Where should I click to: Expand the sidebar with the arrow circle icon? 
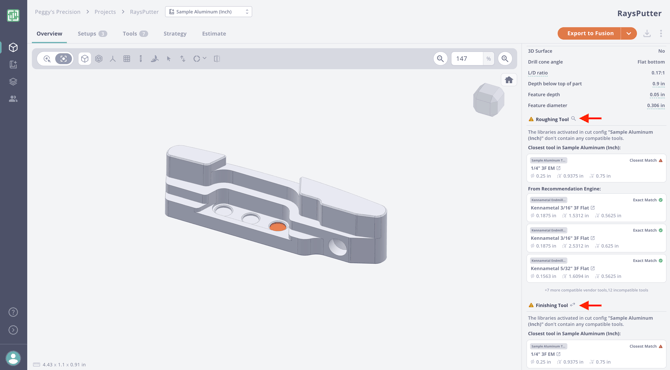[13, 330]
